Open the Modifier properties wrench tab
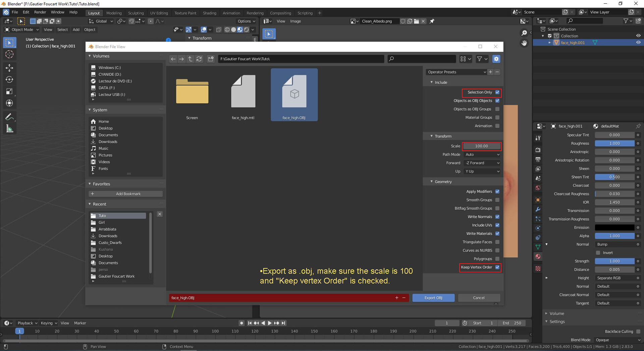 tap(538, 209)
